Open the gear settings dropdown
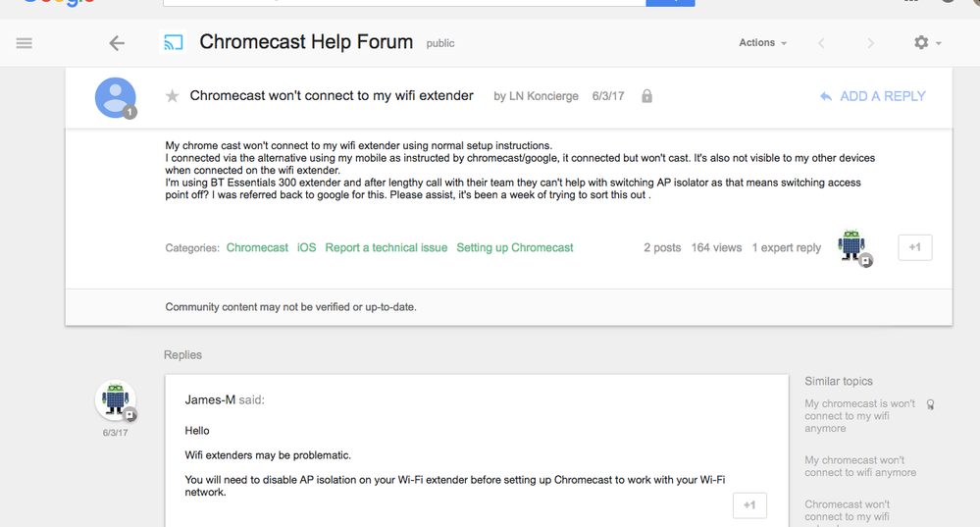 (x=927, y=43)
